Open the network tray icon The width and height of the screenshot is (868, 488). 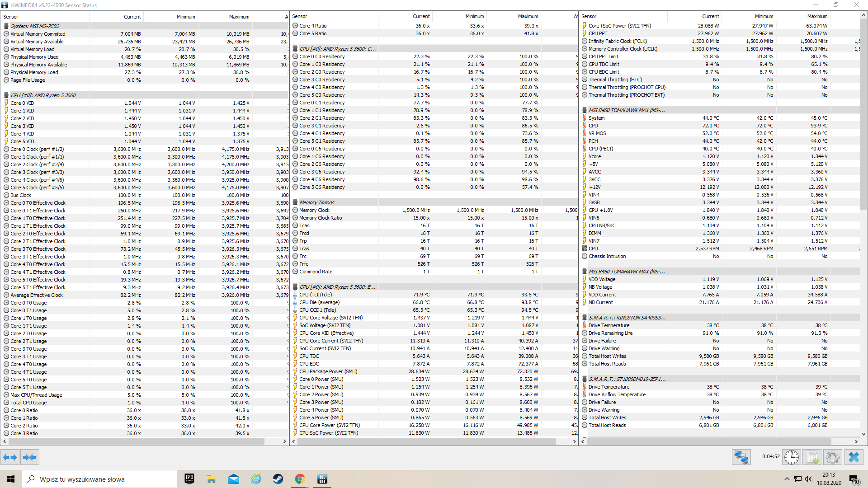click(798, 479)
